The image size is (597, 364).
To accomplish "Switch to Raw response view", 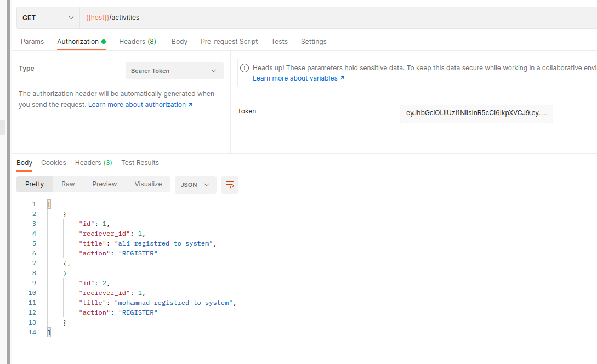I will [68, 184].
